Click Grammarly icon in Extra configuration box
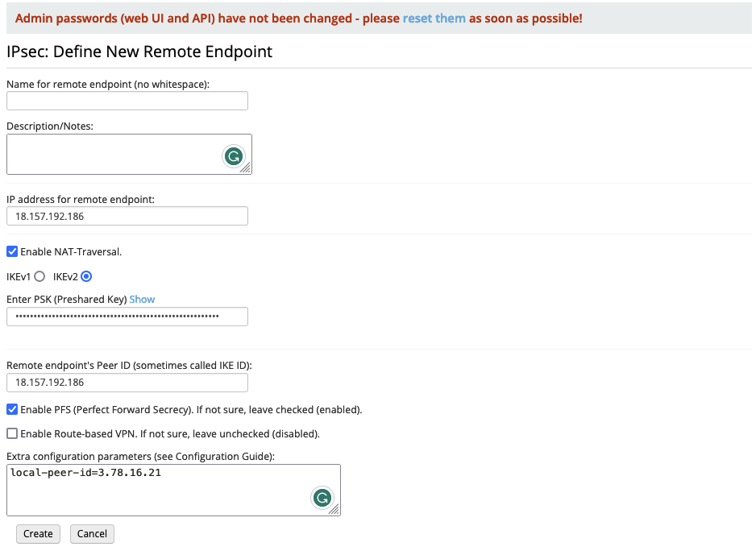The width and height of the screenshot is (756, 559). (x=322, y=498)
